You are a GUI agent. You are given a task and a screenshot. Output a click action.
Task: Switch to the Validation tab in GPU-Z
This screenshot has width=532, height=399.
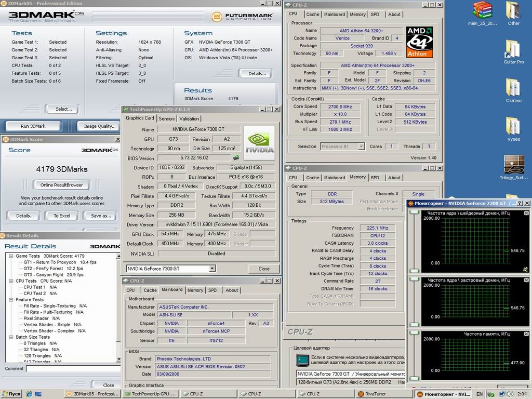pyautogui.click(x=189, y=118)
